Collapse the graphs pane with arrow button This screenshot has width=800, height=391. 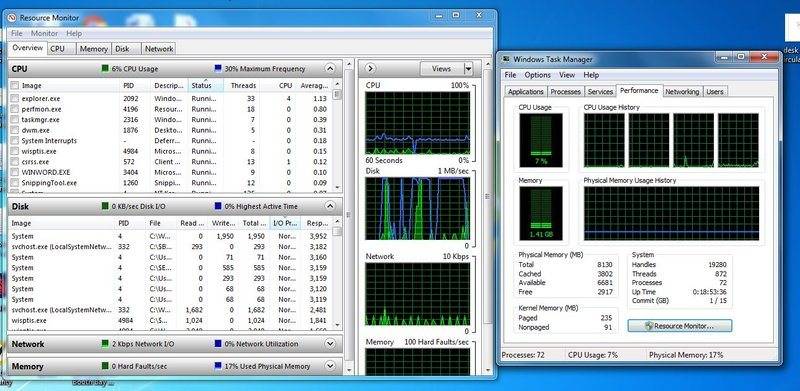[371, 68]
